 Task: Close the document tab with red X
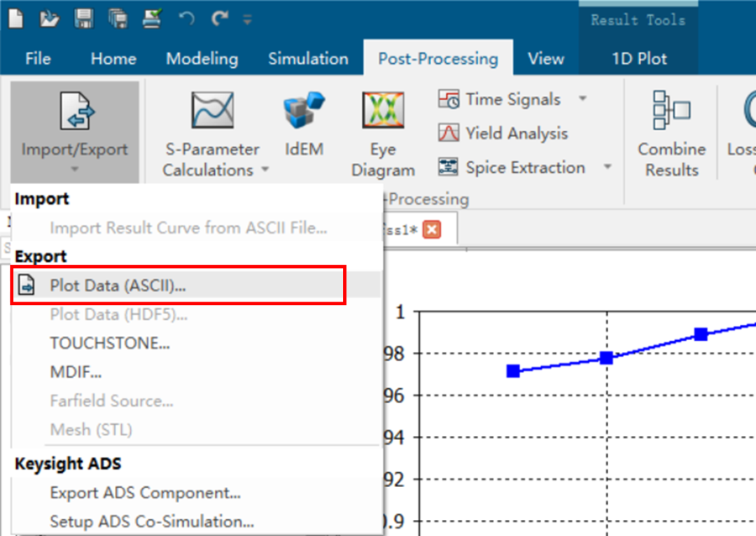pyautogui.click(x=431, y=230)
